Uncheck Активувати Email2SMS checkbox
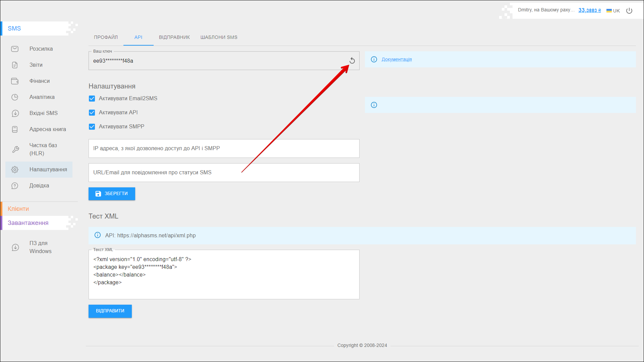Image resolution: width=644 pixels, height=362 pixels. [92, 99]
